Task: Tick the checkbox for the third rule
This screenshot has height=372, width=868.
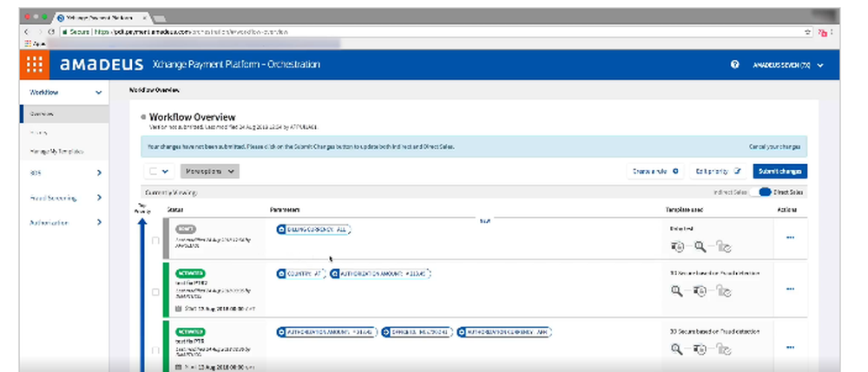Action: 155,350
